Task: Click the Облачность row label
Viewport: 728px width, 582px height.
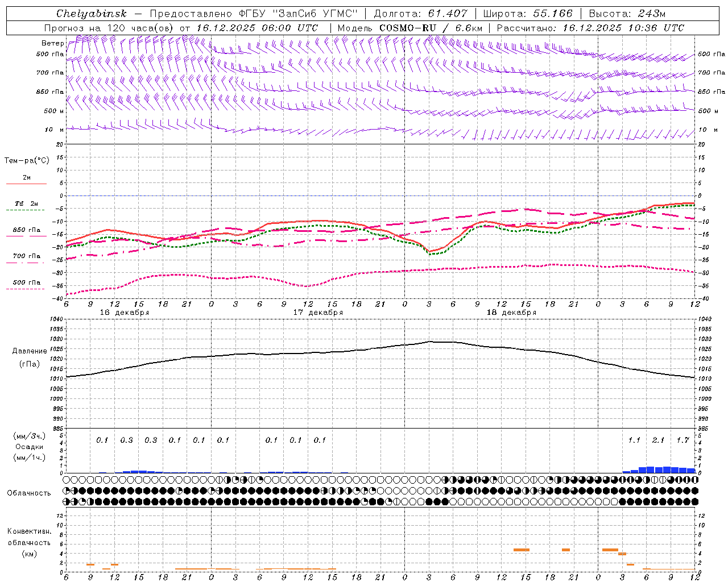Action: tap(29, 493)
